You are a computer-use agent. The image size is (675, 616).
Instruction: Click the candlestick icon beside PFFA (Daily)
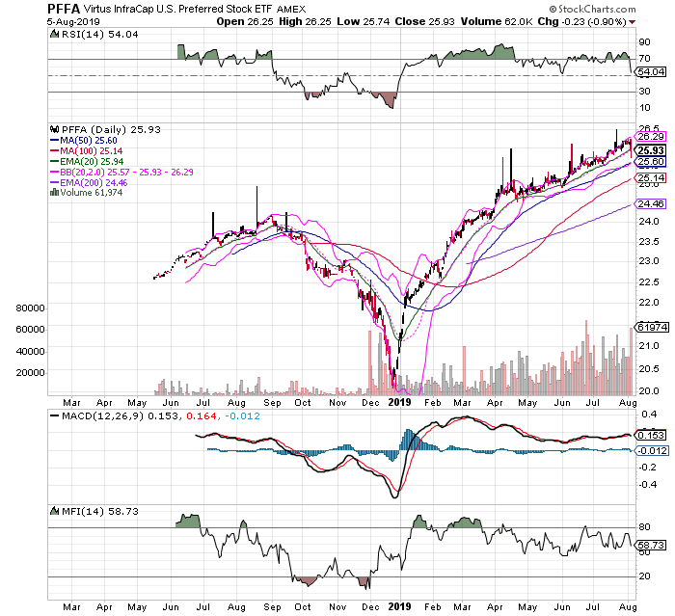point(54,129)
